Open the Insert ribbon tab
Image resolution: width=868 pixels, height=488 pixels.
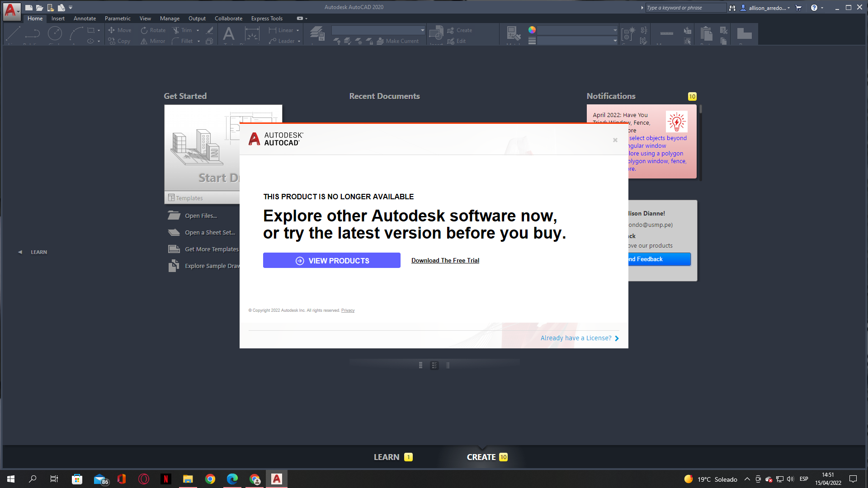[58, 19]
